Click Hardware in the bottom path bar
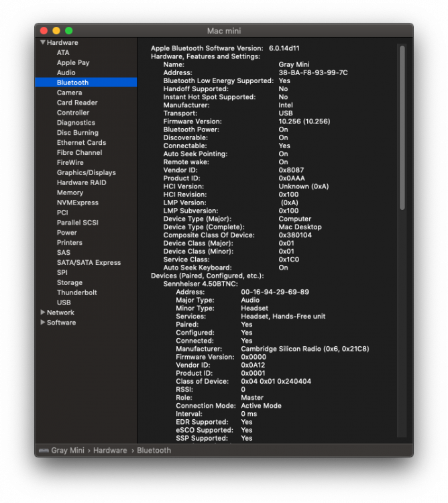The image size is (448, 503). pyautogui.click(x=110, y=451)
